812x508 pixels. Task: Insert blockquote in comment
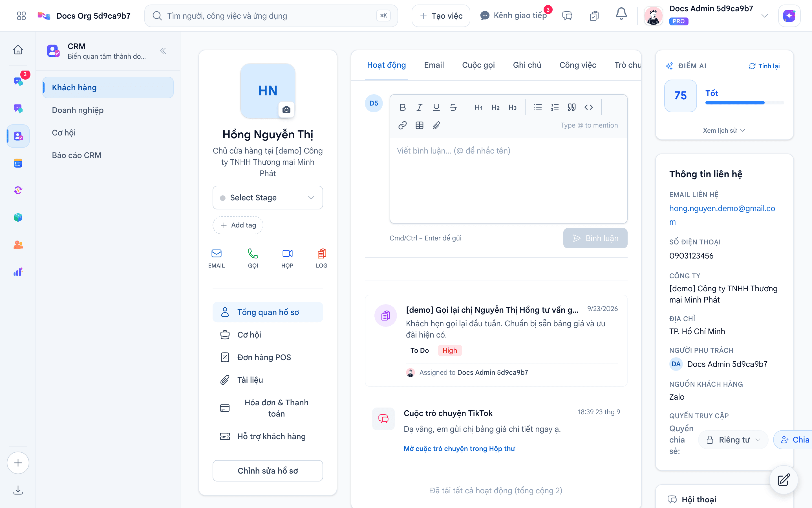(572, 107)
